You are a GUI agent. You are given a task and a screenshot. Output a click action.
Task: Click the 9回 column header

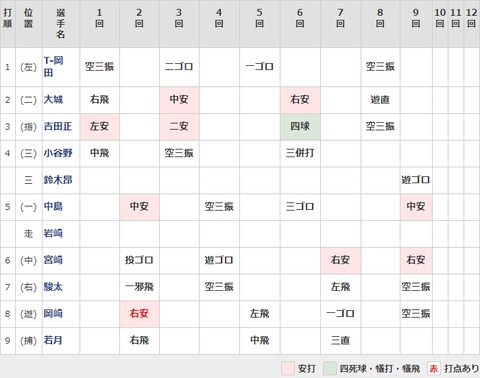pyautogui.click(x=416, y=18)
